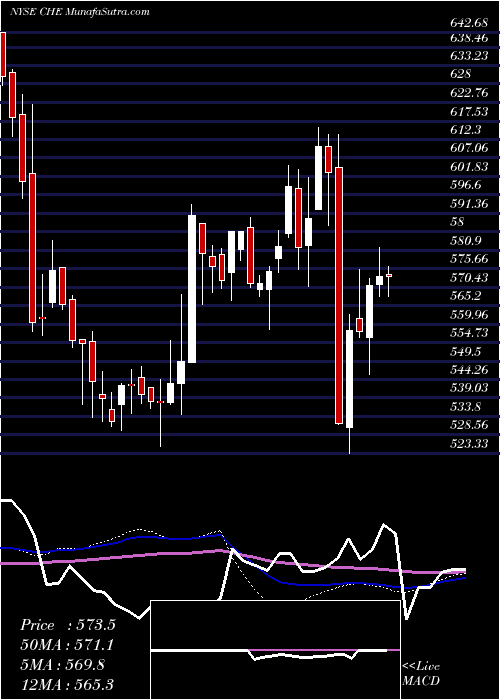Click the 533.8 price axis label
Viewport: 500px width, 700px height.
464,406
